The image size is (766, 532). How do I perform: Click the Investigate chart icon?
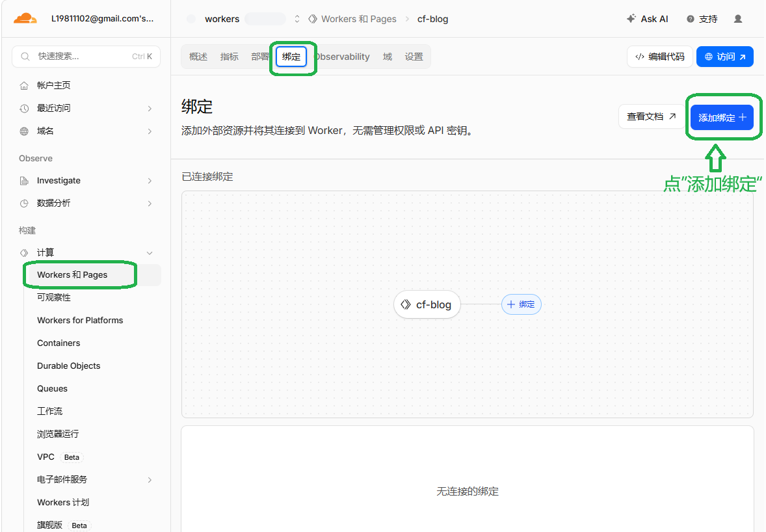[24, 181]
